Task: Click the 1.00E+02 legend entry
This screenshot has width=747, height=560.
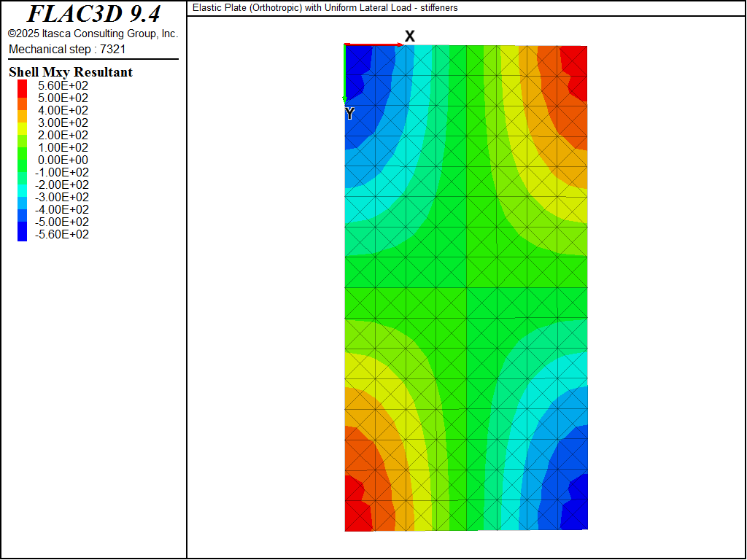Action: pyautogui.click(x=63, y=147)
